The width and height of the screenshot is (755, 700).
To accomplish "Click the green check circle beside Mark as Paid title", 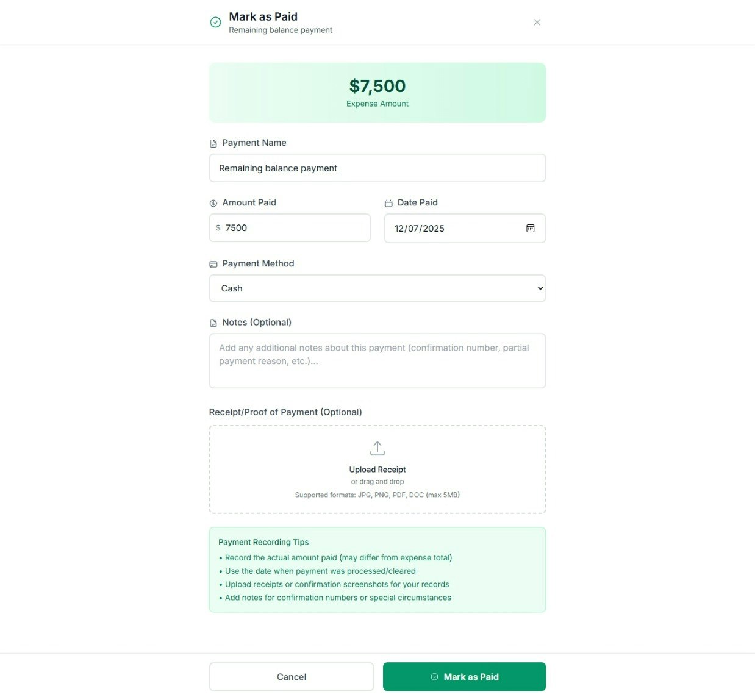I will [x=215, y=22].
